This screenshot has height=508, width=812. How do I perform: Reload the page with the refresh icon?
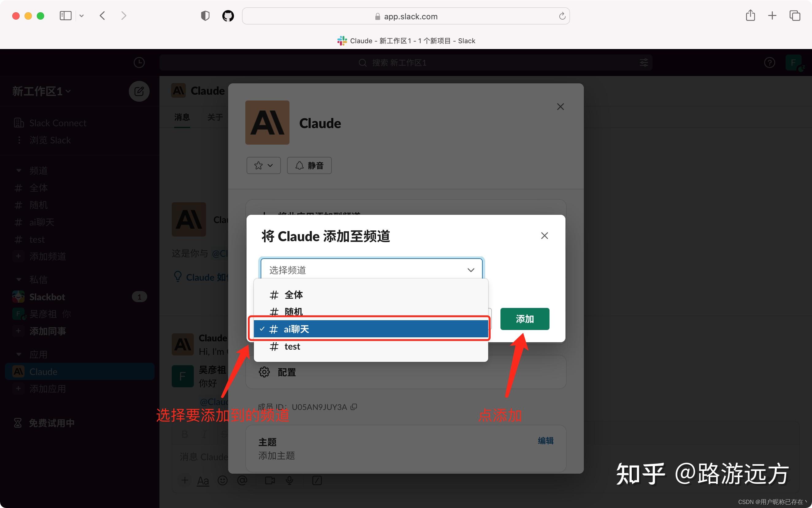(x=562, y=16)
